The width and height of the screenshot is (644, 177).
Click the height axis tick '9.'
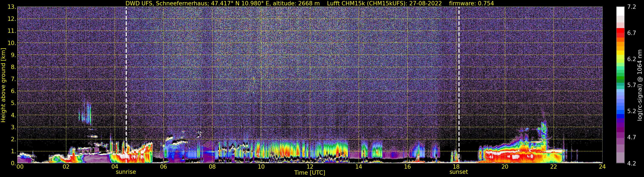click(13, 55)
